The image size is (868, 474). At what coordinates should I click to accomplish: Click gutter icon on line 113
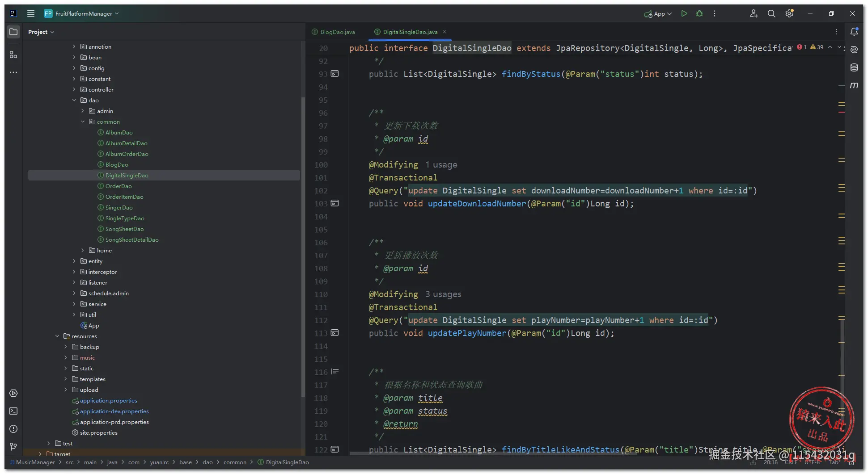[334, 333]
